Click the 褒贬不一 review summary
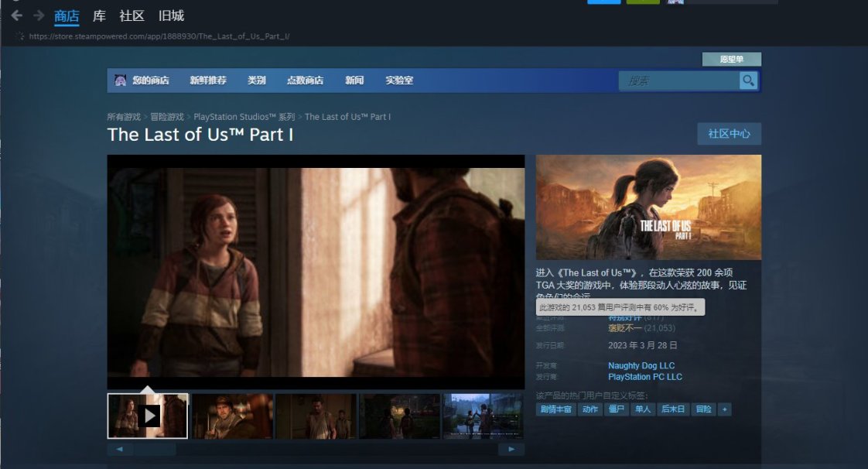The width and height of the screenshot is (868, 469). pyautogui.click(x=625, y=328)
